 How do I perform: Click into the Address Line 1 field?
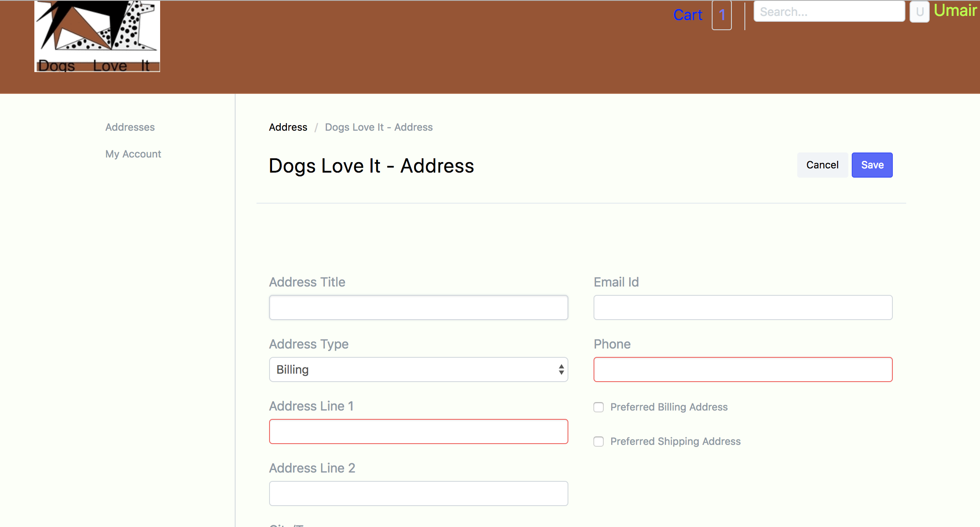tap(418, 431)
